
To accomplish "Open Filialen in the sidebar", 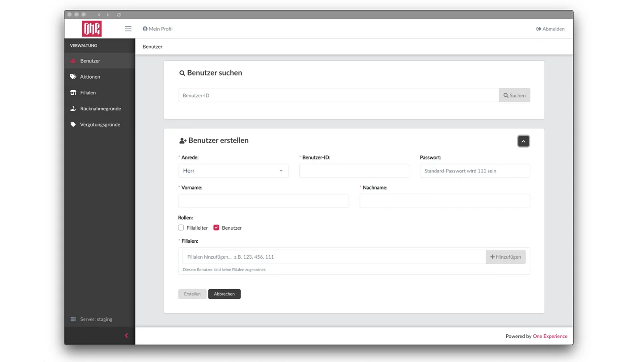I will click(99, 93).
